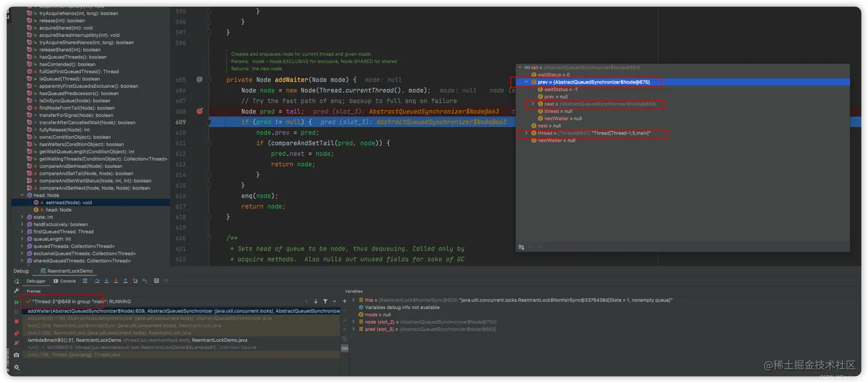Image resolution: width=868 pixels, height=383 pixels.
Task: Click the @ gutter icon on line 605
Action: pos(199,79)
